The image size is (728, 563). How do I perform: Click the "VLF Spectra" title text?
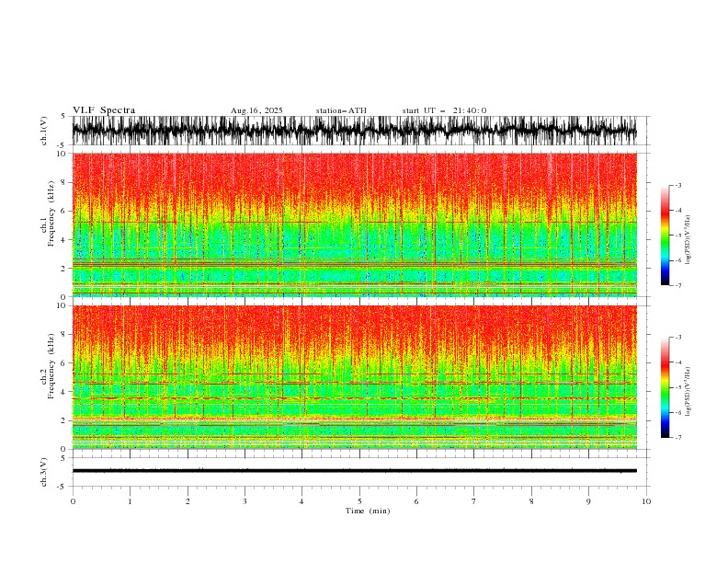(104, 110)
